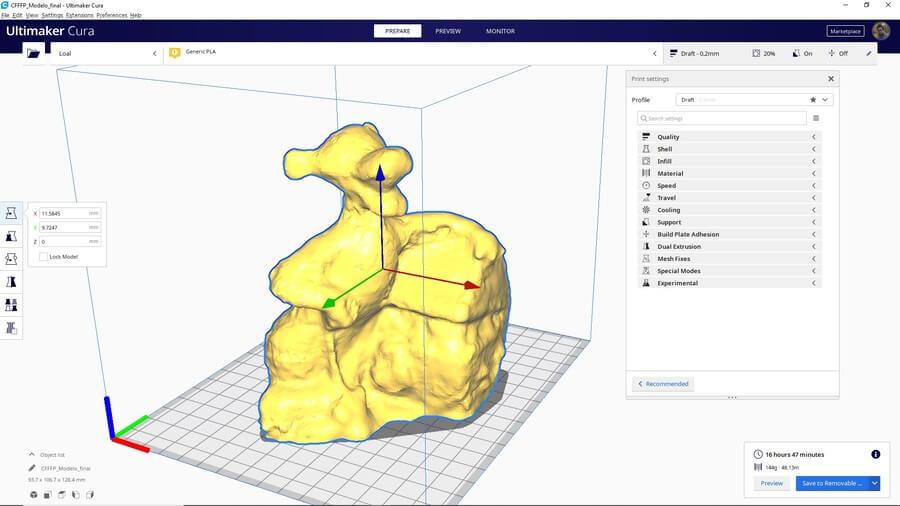Open the Extensions menu
This screenshot has height=506, width=900.
(80, 15)
